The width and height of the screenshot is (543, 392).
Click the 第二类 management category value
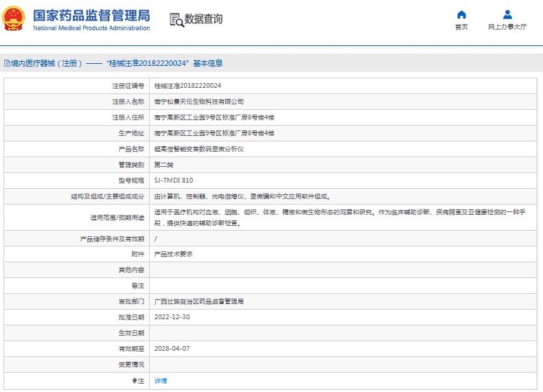click(x=163, y=165)
